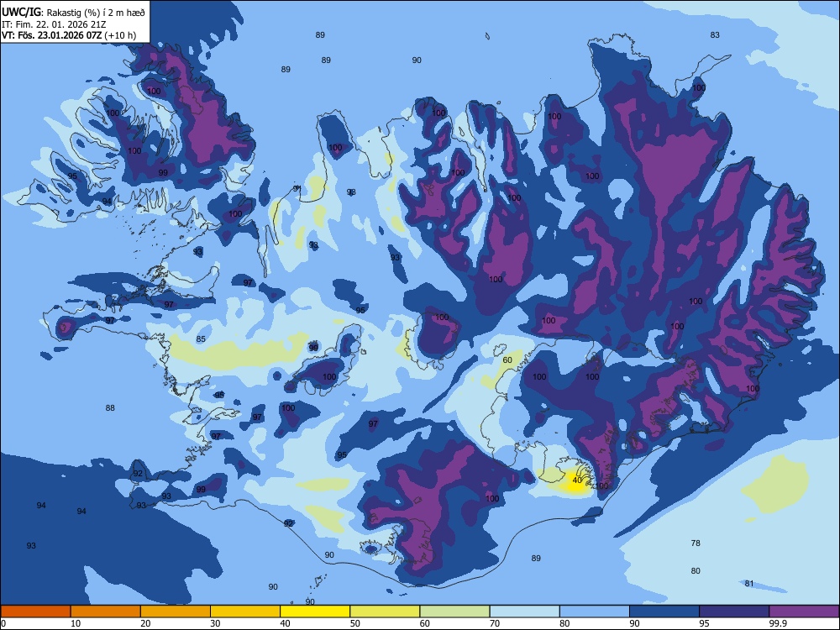Click the humidity value '81' over the southeast sea
This screenshot has width=840, height=630.
point(749,584)
